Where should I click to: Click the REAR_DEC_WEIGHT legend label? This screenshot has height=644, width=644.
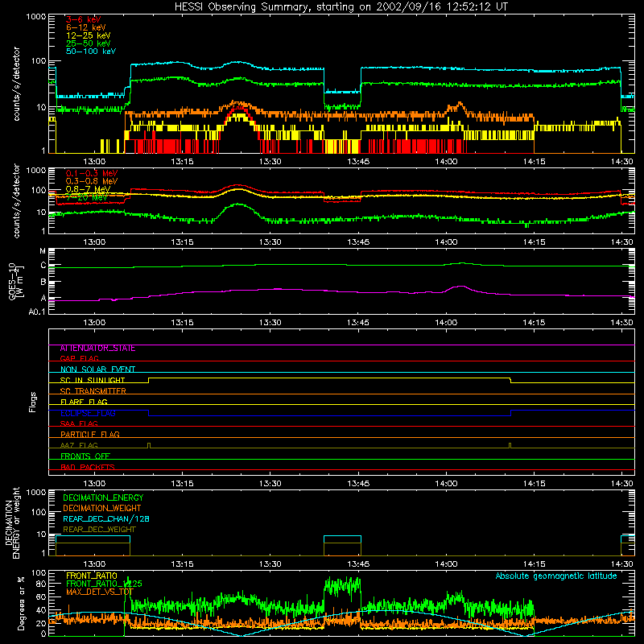tap(99, 530)
